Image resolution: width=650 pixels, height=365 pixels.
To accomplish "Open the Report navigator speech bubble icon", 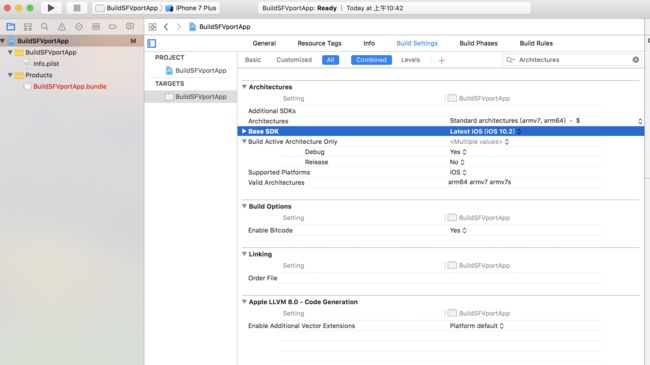I will click(x=130, y=27).
